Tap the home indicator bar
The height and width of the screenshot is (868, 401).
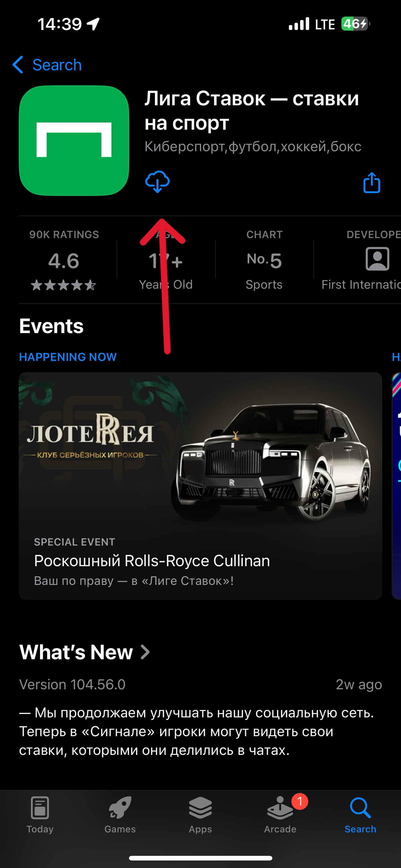pyautogui.click(x=200, y=858)
